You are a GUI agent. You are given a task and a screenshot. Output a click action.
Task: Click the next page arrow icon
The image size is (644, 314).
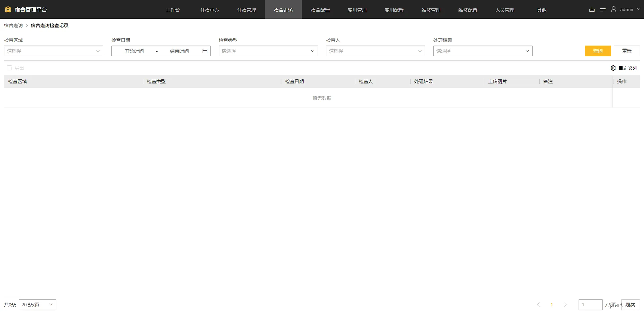[565, 305]
